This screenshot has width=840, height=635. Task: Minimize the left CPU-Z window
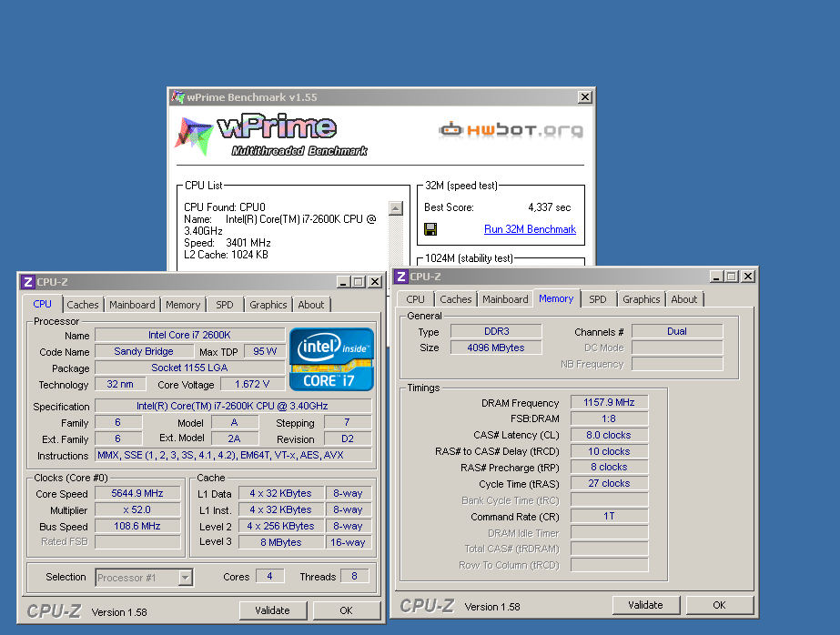[343, 282]
